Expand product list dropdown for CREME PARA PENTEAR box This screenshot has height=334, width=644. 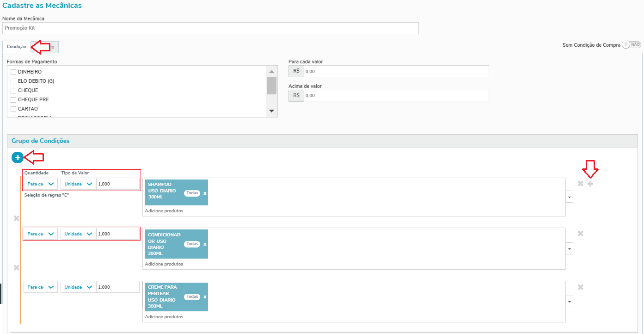click(x=570, y=302)
